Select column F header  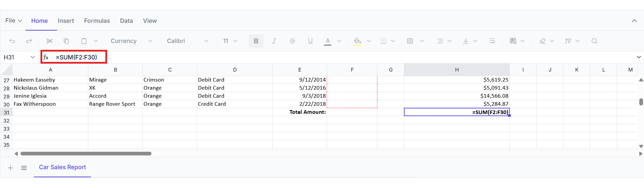[352, 70]
